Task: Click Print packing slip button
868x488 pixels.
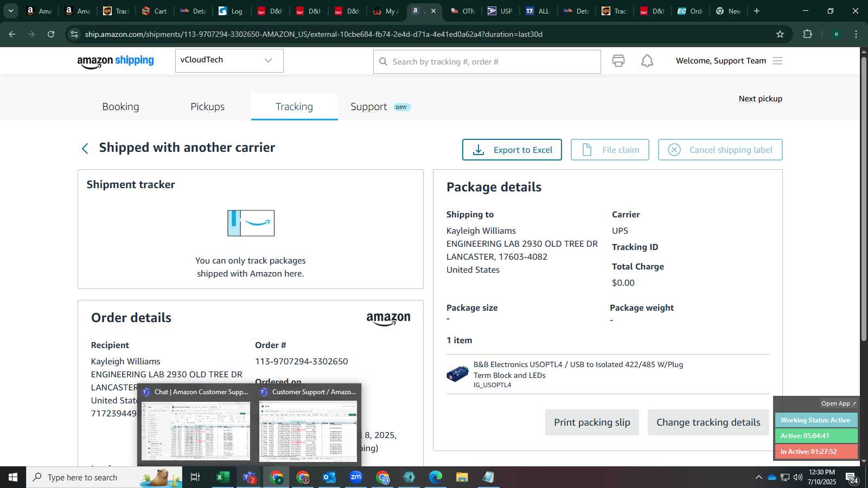Action: [592, 422]
